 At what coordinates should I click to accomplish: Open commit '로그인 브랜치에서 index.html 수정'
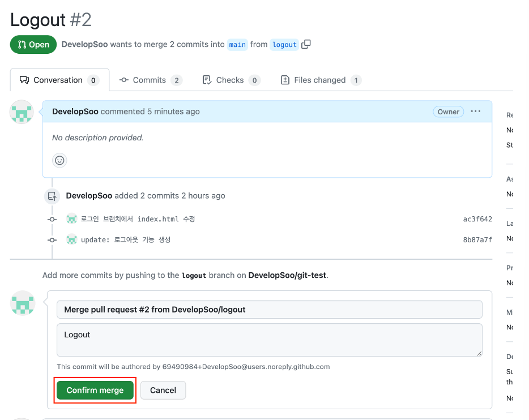[x=138, y=218]
